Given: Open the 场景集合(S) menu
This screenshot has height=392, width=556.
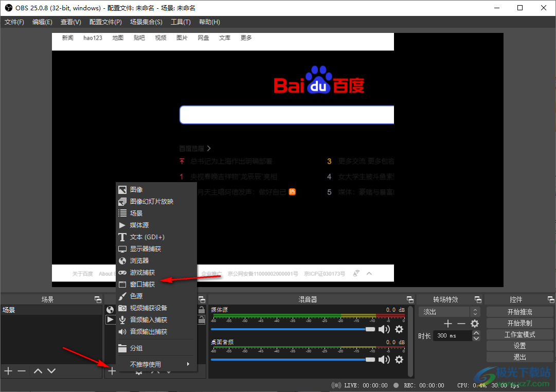Looking at the screenshot, I should point(146,22).
